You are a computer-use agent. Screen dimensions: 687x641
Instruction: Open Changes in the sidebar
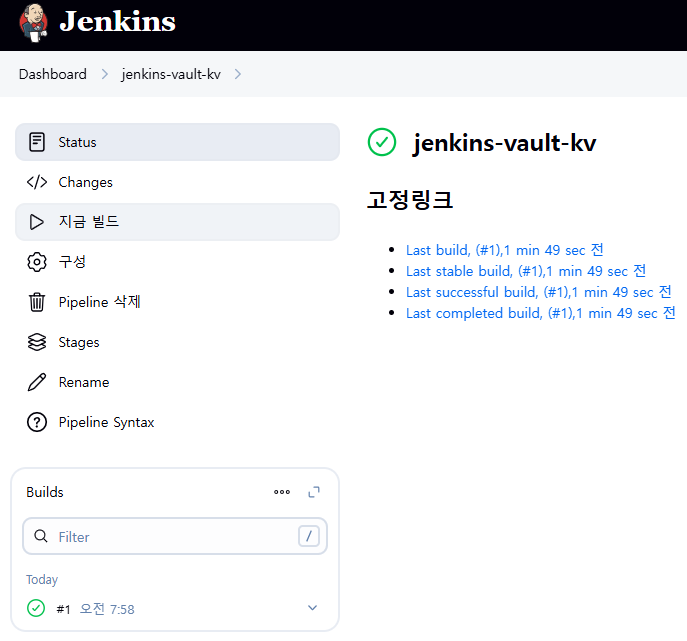click(x=177, y=182)
